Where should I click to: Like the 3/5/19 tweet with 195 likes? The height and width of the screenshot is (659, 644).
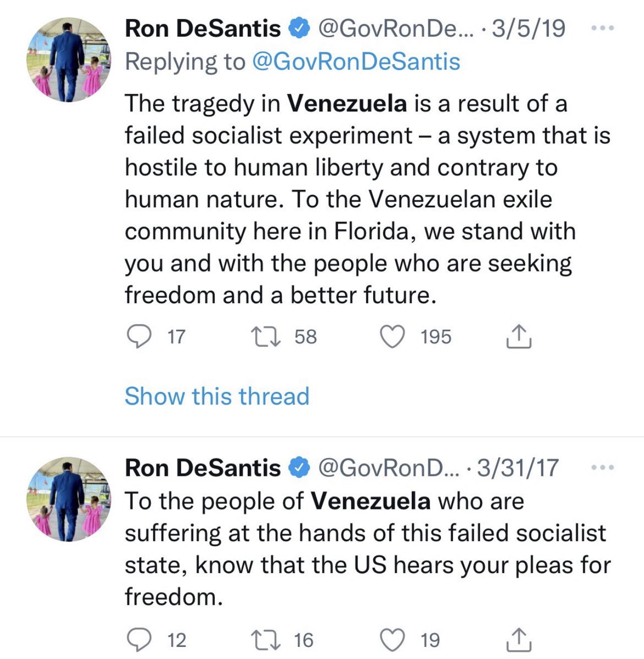[x=392, y=336]
